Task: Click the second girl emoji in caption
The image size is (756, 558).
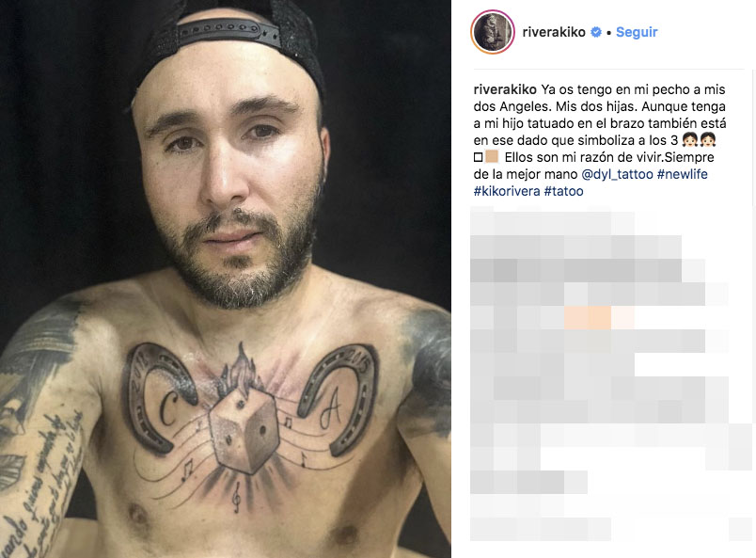Action: click(708, 140)
